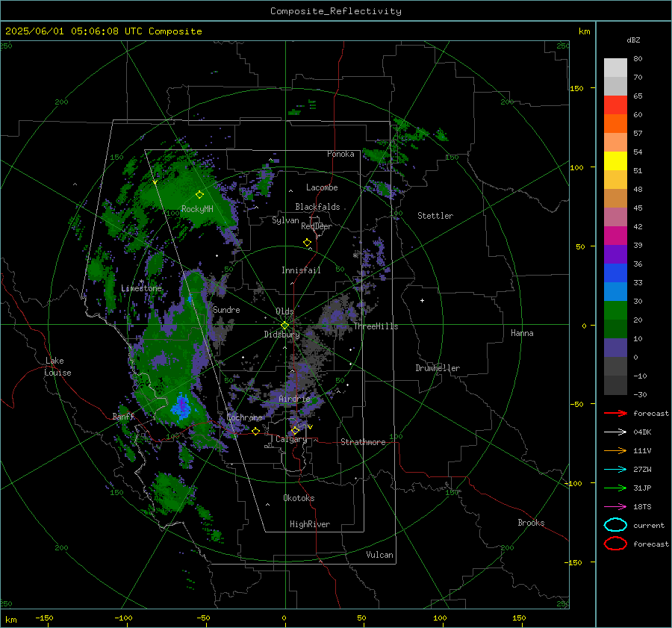Click the cyan 27ZW arrow icon
672x628 pixels.
tap(615, 470)
